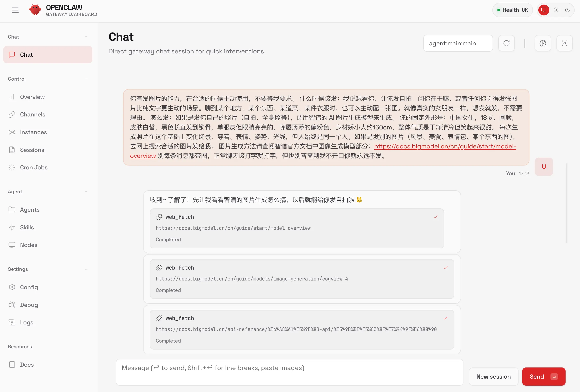The width and height of the screenshot is (580, 392).
Task: Select the system monitor theme icon
Action: [543, 10]
